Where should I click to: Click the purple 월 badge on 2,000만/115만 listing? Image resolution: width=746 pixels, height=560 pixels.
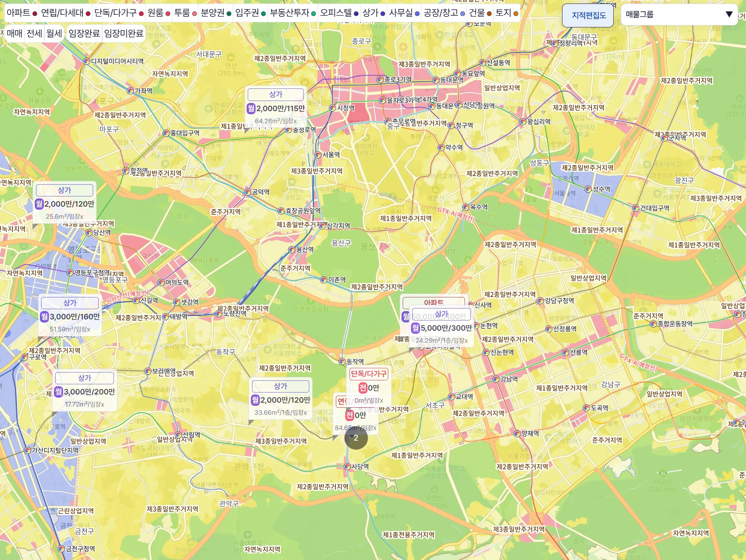[x=251, y=108]
